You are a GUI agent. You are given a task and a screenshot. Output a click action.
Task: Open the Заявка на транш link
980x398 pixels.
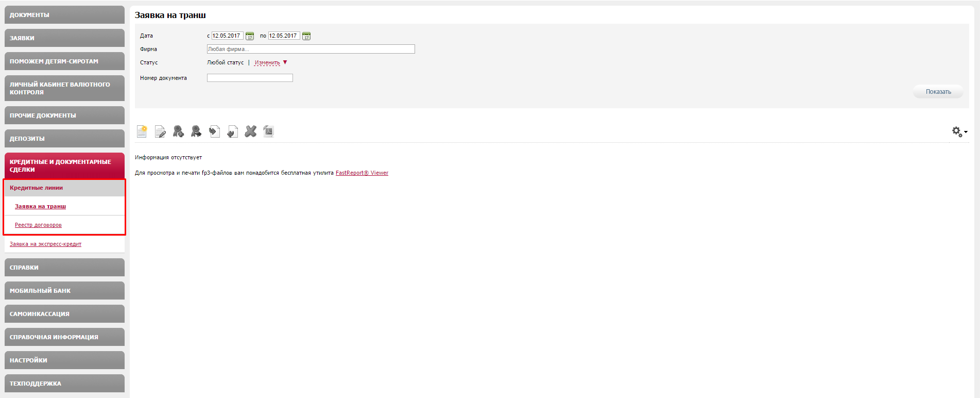40,206
